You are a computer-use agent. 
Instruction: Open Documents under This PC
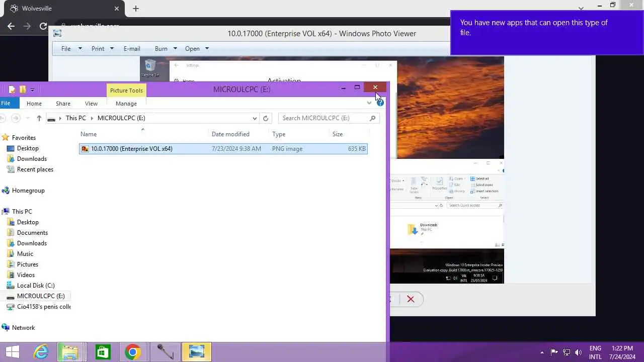(32, 233)
